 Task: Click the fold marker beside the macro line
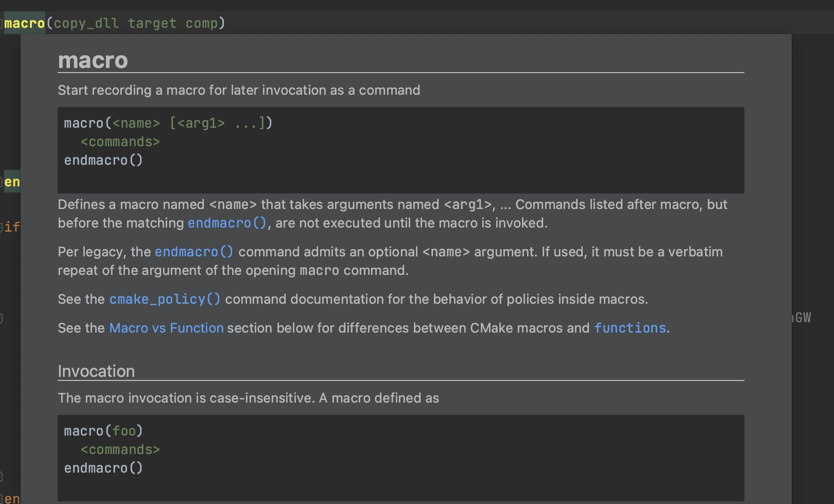coord(2,23)
